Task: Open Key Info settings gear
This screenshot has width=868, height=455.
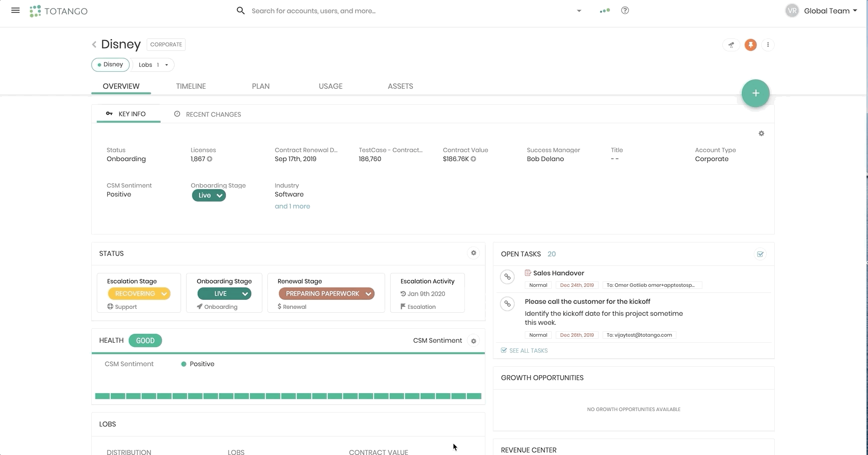Action: tap(761, 133)
